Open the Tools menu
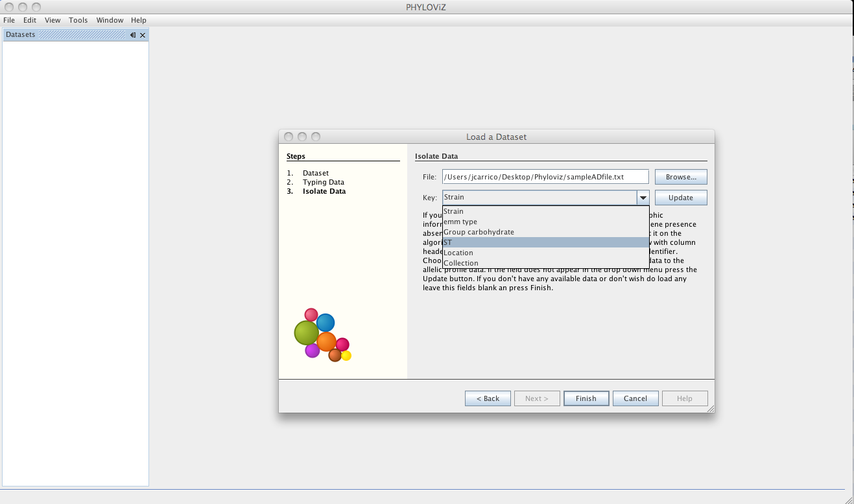The width and height of the screenshot is (854, 504). pyautogui.click(x=78, y=20)
